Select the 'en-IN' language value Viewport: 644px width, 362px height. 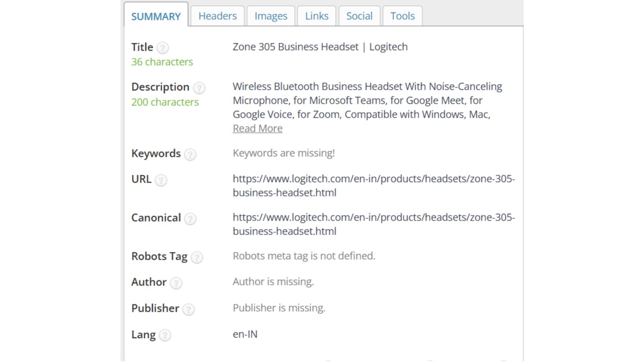(x=245, y=334)
